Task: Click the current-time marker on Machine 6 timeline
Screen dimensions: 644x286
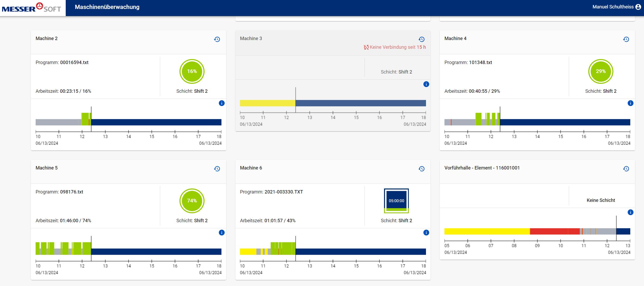Action: [296, 251]
